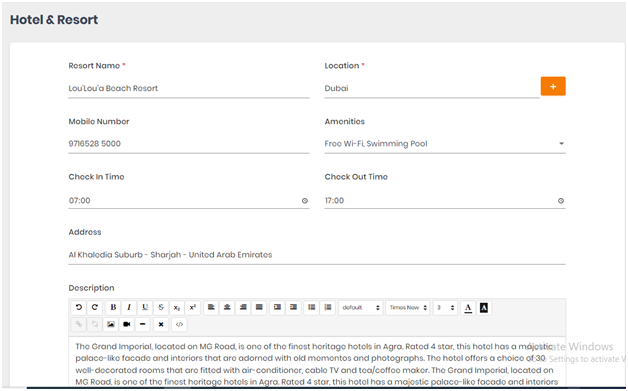Insert an ordered numbered list

328,307
